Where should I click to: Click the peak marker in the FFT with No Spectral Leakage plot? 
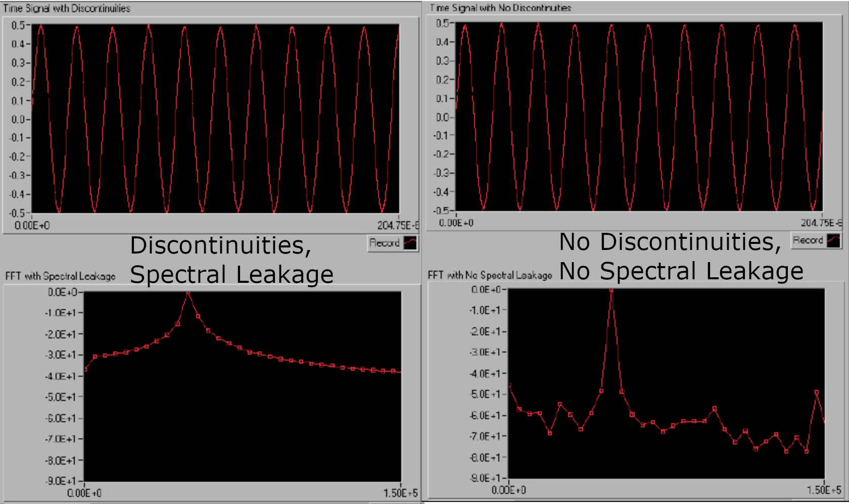(612, 291)
